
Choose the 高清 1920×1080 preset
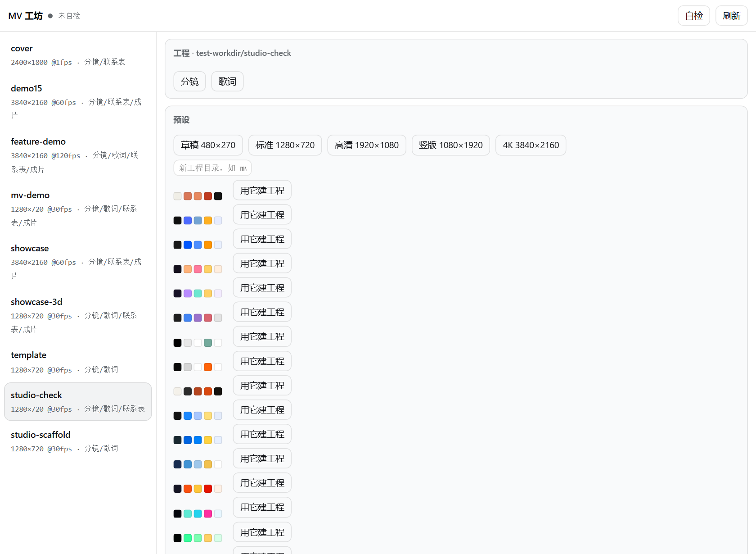(367, 145)
